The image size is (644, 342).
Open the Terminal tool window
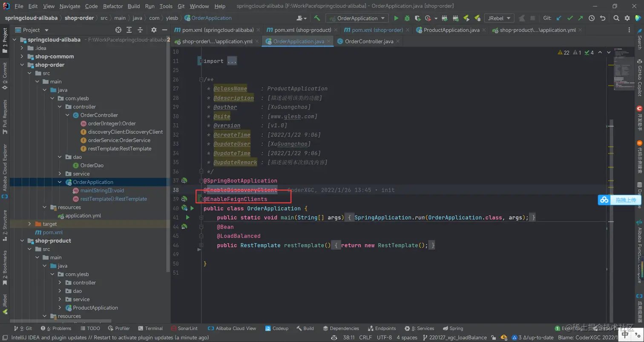tap(150, 328)
